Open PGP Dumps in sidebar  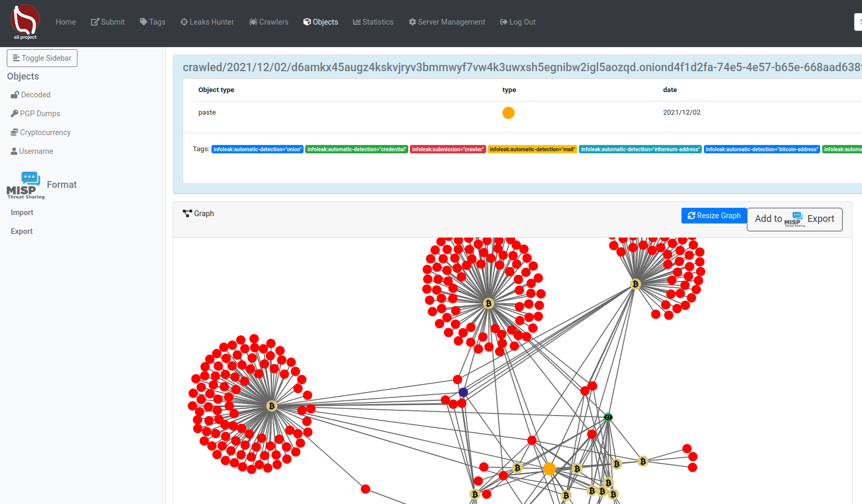[x=36, y=114]
